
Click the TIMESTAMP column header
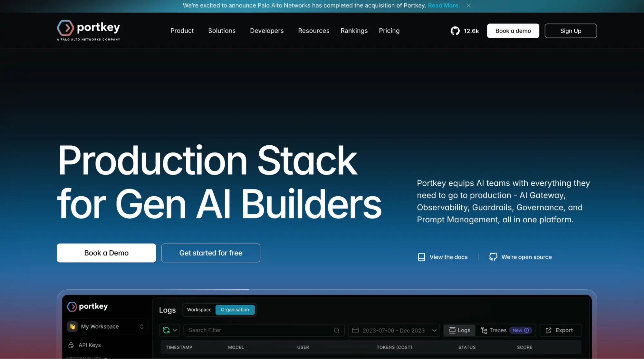tap(179, 347)
